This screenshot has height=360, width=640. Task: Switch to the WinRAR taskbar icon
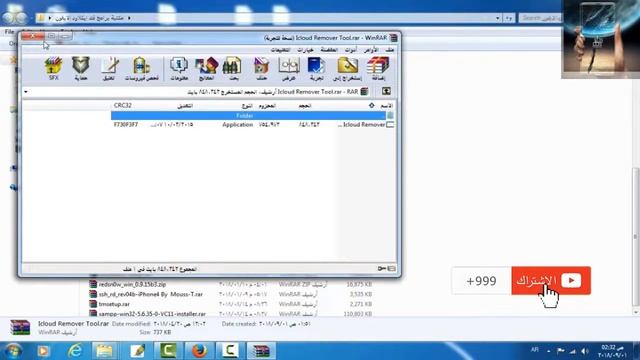261,351
